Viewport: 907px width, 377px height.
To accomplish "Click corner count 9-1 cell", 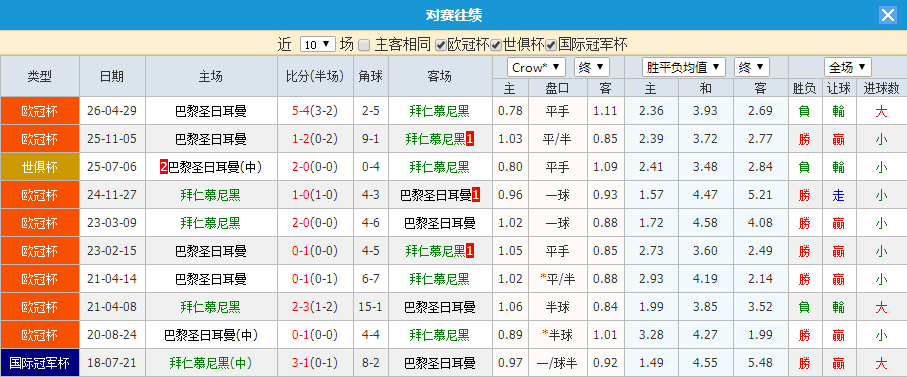I will click(x=370, y=139).
